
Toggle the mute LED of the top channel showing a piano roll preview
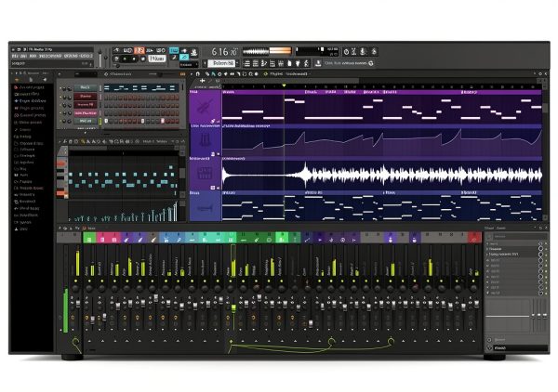(x=60, y=88)
